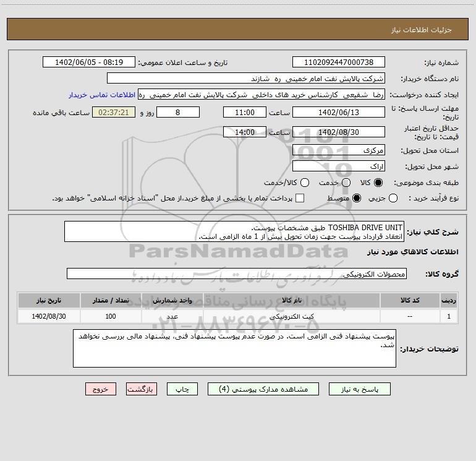Toggle the اسناد خزانه اسلامی payment checkbox
Screen dimensions: 476x461
pos(300,198)
